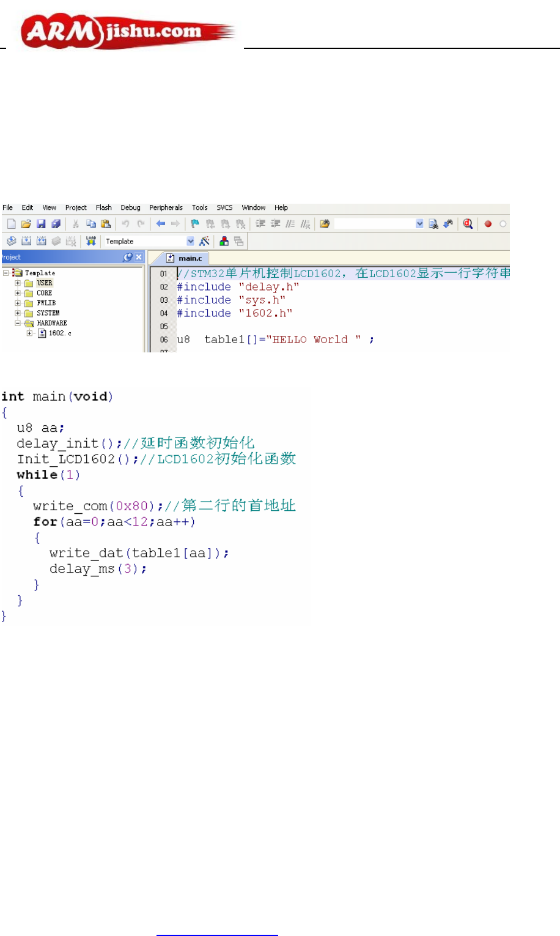The width and height of the screenshot is (560, 936).
Task: Expand the CORE folder
Action: pyautogui.click(x=18, y=293)
